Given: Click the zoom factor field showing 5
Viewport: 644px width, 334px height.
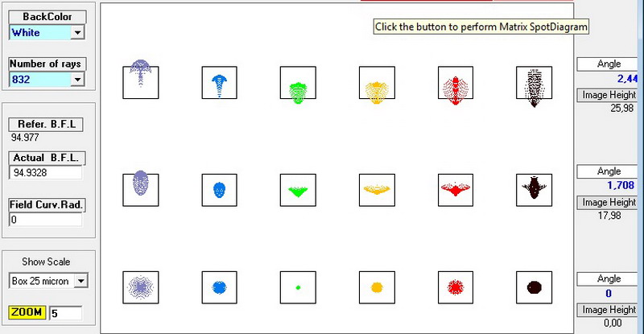Looking at the screenshot, I should (x=66, y=313).
